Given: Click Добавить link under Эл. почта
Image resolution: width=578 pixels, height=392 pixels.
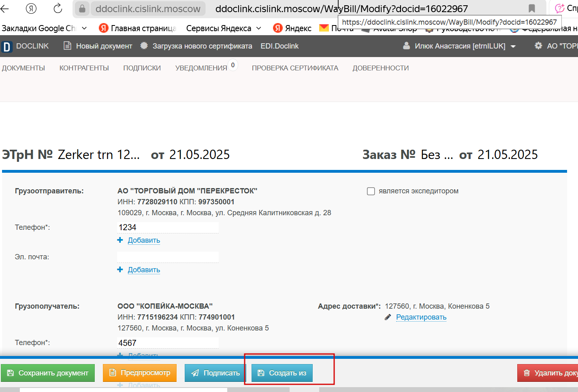Looking at the screenshot, I should tap(144, 270).
